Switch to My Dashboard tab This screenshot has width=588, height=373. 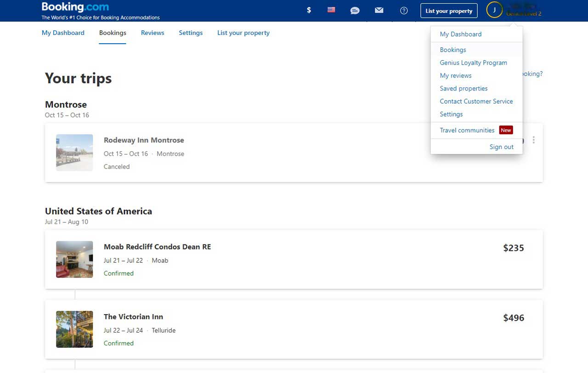point(63,33)
